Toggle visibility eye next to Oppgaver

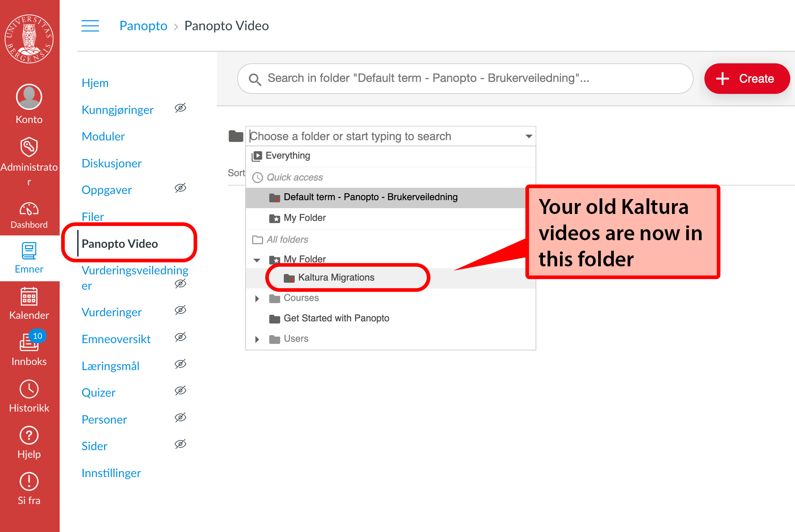click(x=180, y=188)
